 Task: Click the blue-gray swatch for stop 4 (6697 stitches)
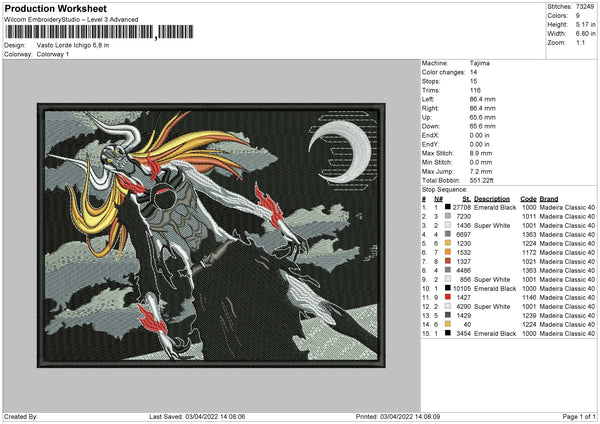point(447,234)
